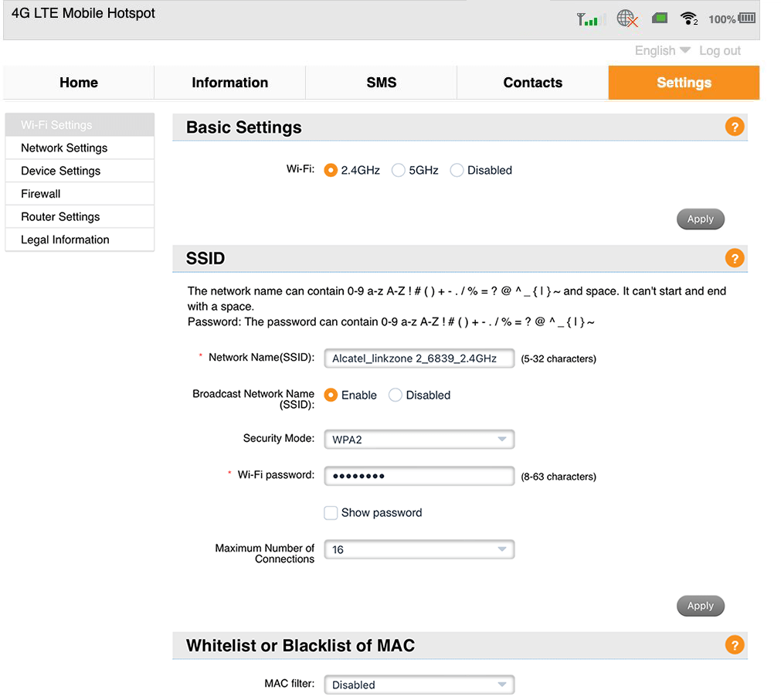781x700 pixels.
Task: Expand the Maximum Number of Connections dropdown
Action: (419, 550)
